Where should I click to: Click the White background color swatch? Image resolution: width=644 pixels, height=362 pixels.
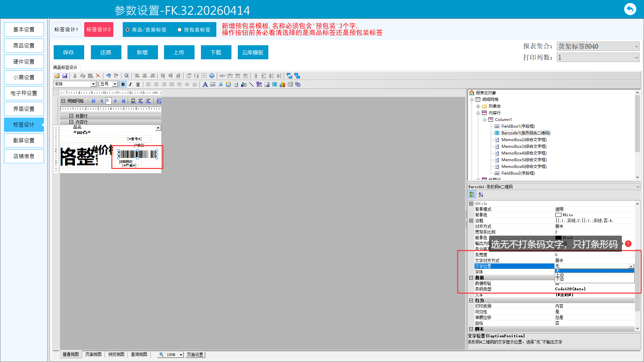[x=558, y=215]
